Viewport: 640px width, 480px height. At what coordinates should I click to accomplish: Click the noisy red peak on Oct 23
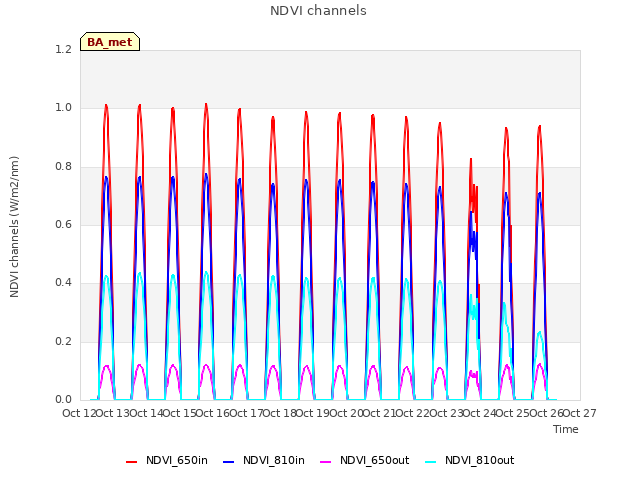(x=471, y=159)
